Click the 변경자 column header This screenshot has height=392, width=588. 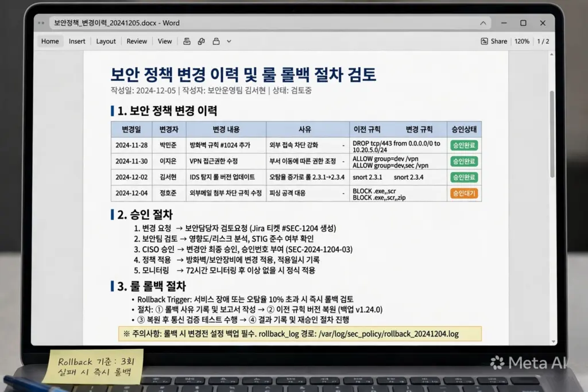169,129
